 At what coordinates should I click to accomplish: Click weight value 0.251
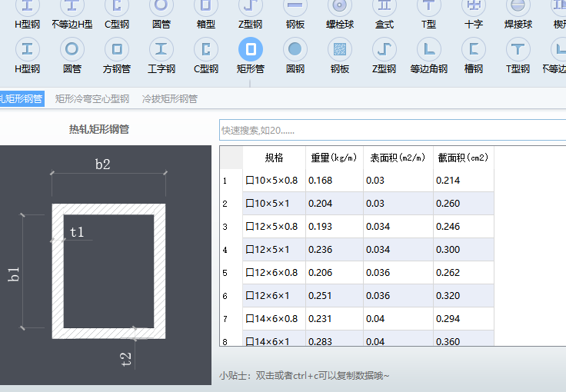[335, 296]
